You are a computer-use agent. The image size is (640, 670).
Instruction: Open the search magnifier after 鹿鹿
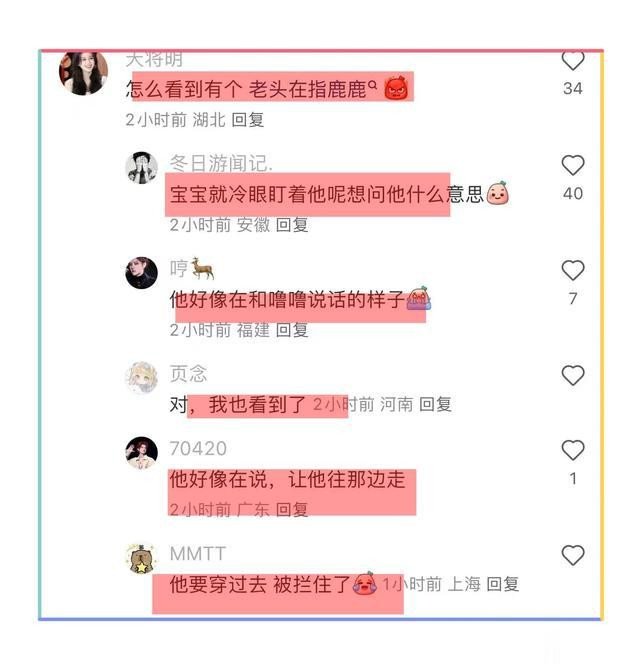[373, 85]
